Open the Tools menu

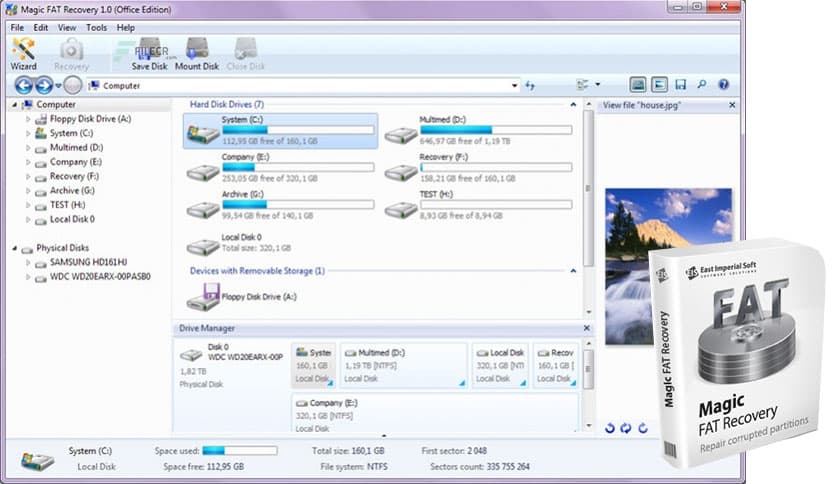pos(96,27)
